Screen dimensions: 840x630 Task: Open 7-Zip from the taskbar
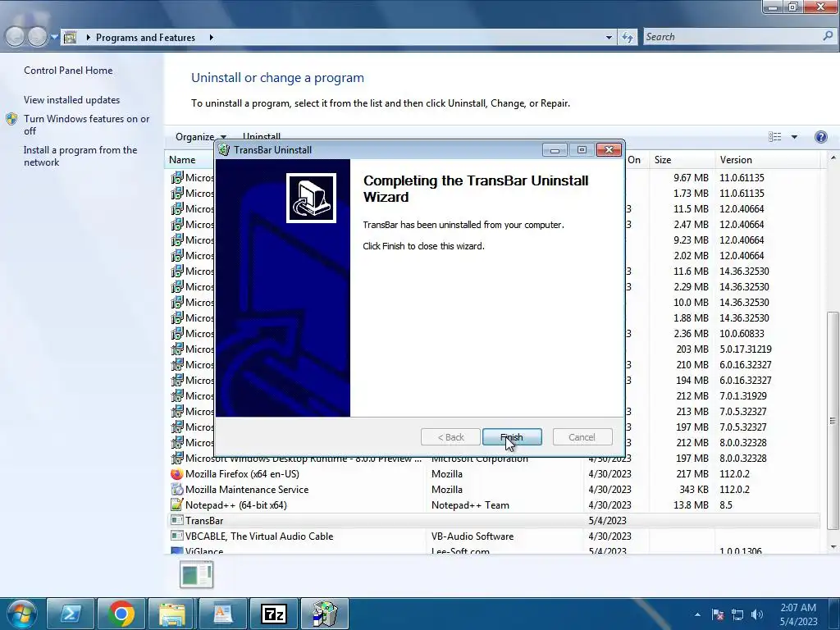tap(274, 614)
